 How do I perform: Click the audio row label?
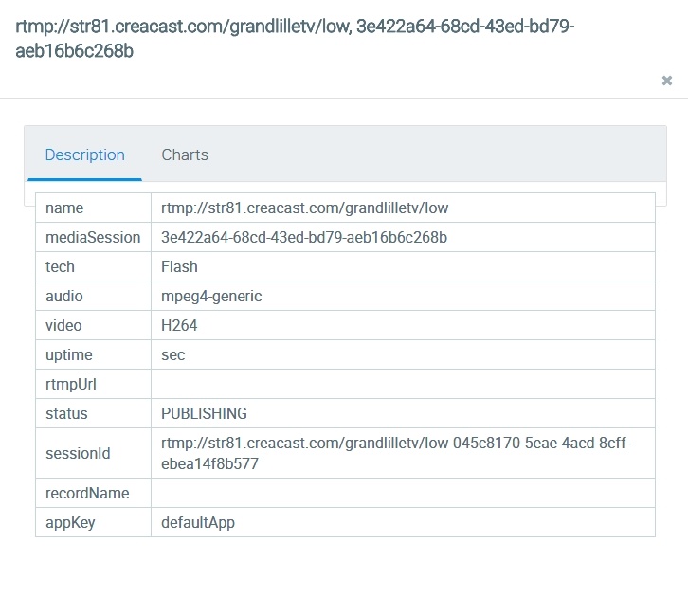[x=64, y=296]
